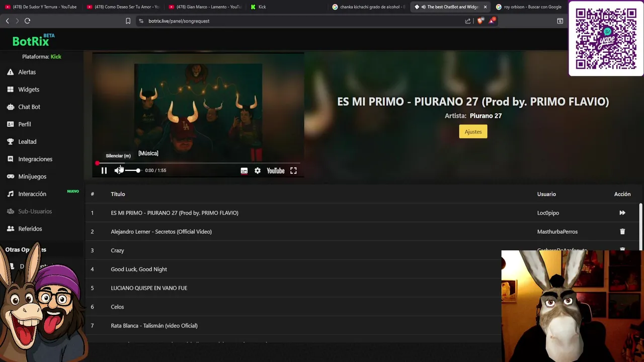Click browser sidebar panel icon
The image size is (644, 362).
[x=560, y=21]
